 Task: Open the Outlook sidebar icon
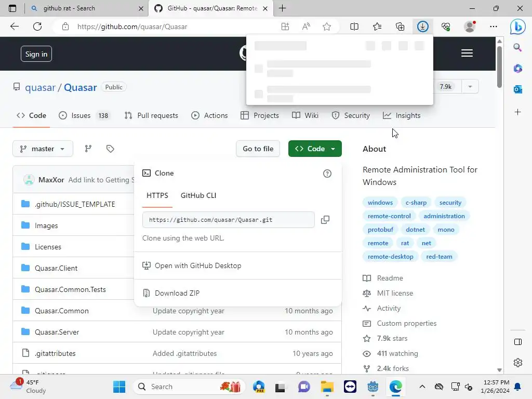click(x=518, y=89)
